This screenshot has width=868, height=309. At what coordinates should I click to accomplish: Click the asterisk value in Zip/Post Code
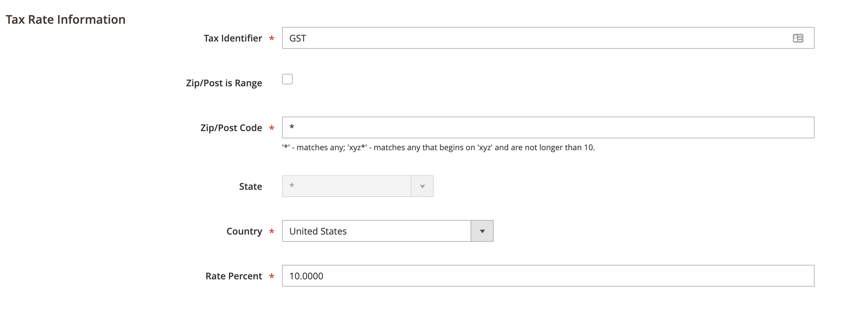click(x=293, y=127)
